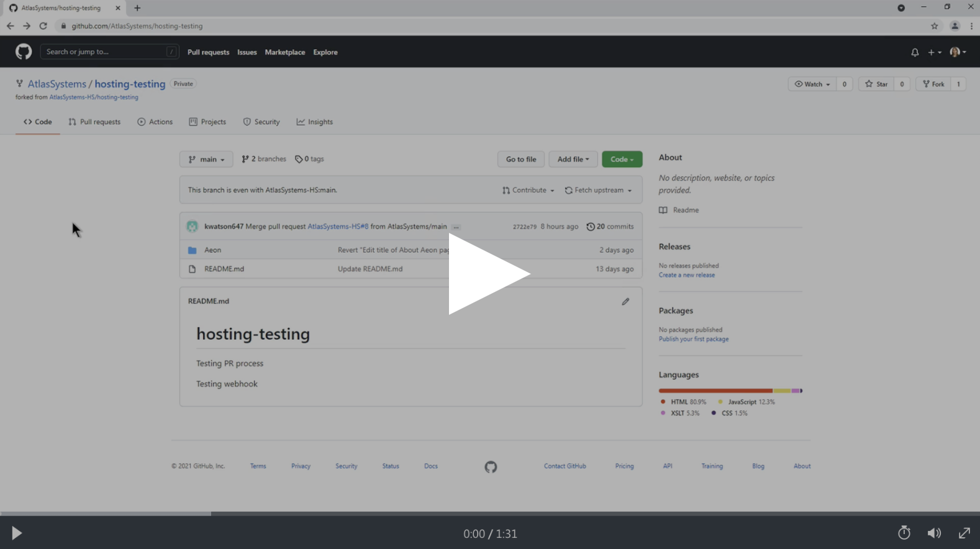Click the large play button overlay
980x549 pixels.
[x=489, y=274]
